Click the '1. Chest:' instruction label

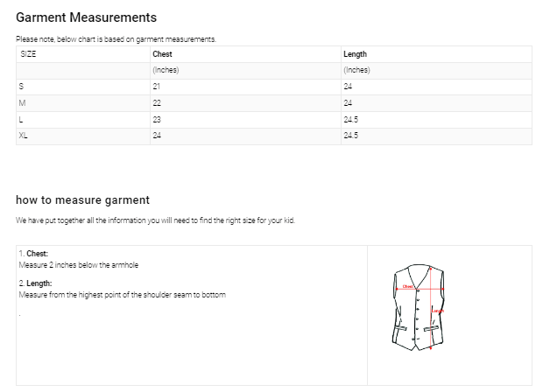(33, 254)
